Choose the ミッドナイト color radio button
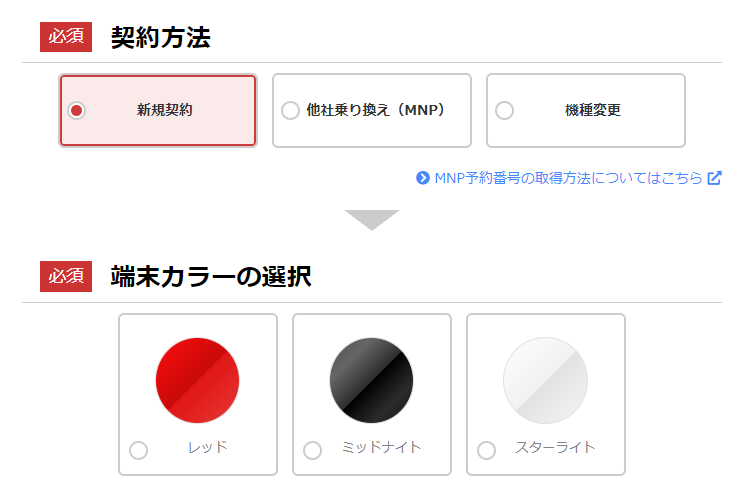The height and width of the screenshot is (504, 756). (312, 450)
